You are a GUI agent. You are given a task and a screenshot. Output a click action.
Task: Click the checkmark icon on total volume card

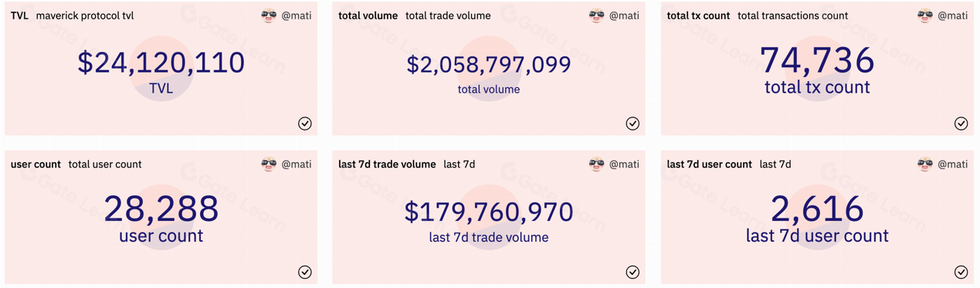pyautogui.click(x=632, y=124)
